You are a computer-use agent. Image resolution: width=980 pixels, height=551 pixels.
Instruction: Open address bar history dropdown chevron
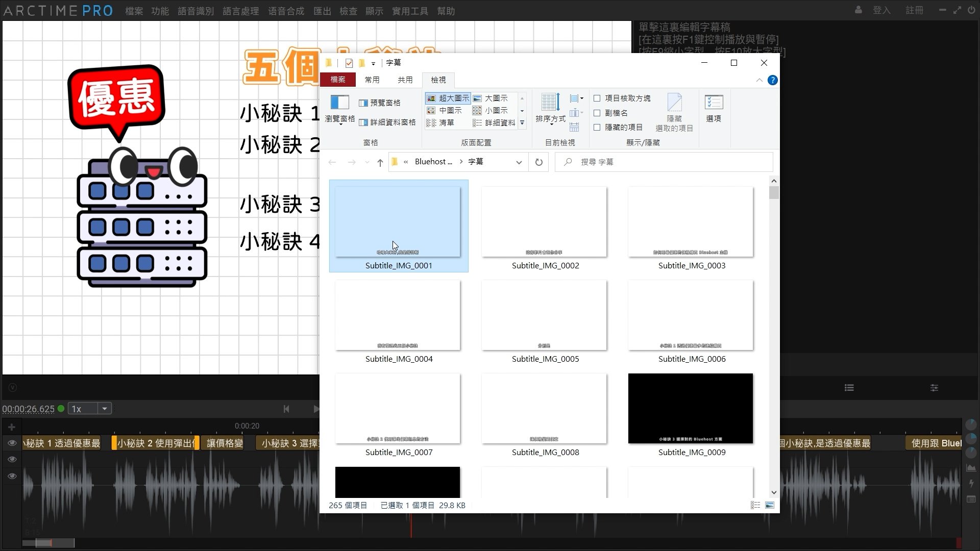point(519,162)
